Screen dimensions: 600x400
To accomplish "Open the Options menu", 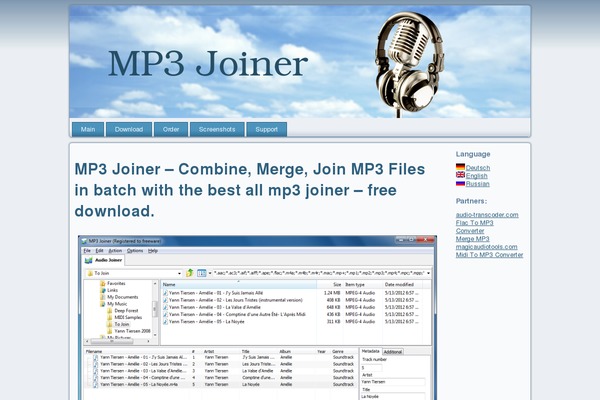I will tap(135, 251).
